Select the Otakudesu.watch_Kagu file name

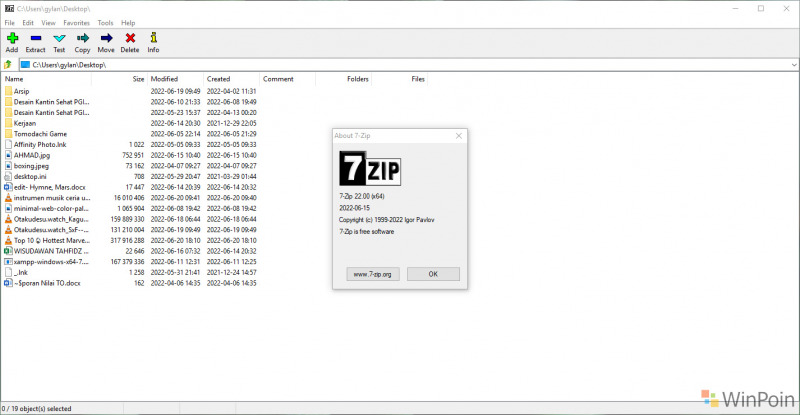point(51,219)
